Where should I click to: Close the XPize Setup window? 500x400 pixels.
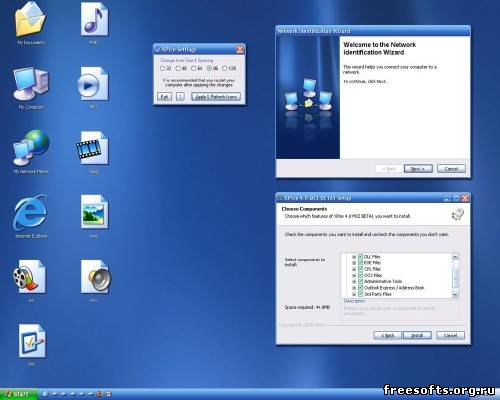465,198
